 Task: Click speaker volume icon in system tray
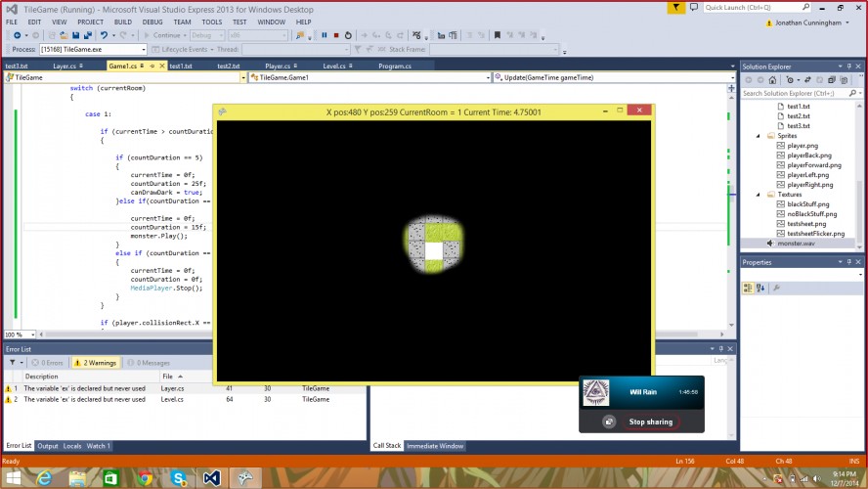[816, 479]
